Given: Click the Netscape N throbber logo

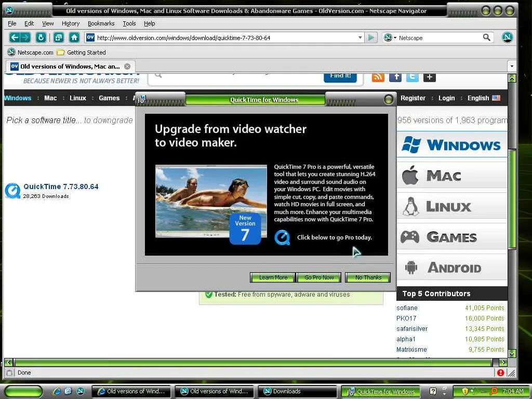Looking at the screenshot, I should (507, 37).
